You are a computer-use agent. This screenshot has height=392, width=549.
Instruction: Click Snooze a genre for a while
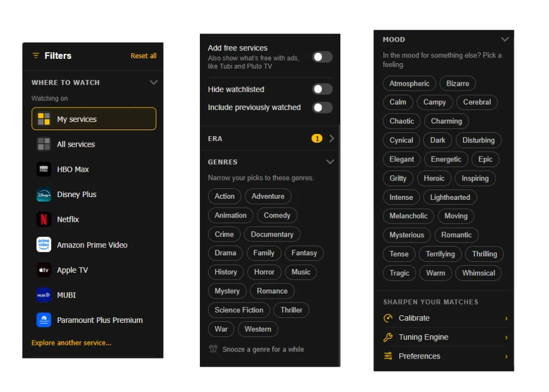(x=264, y=349)
